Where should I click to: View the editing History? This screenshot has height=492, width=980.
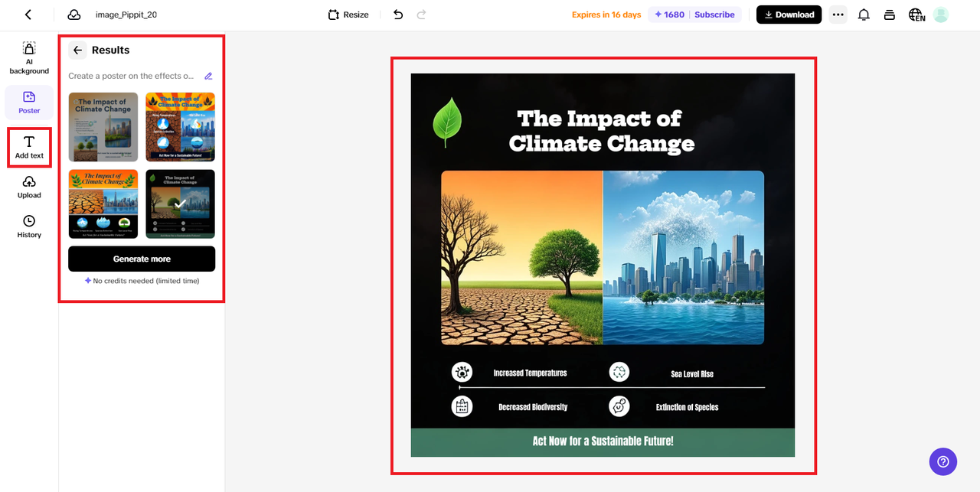[28, 226]
